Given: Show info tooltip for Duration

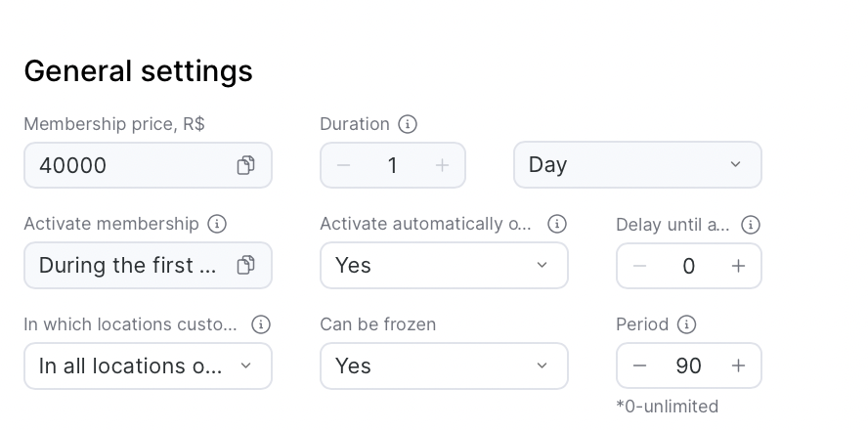Looking at the screenshot, I should 408,124.
